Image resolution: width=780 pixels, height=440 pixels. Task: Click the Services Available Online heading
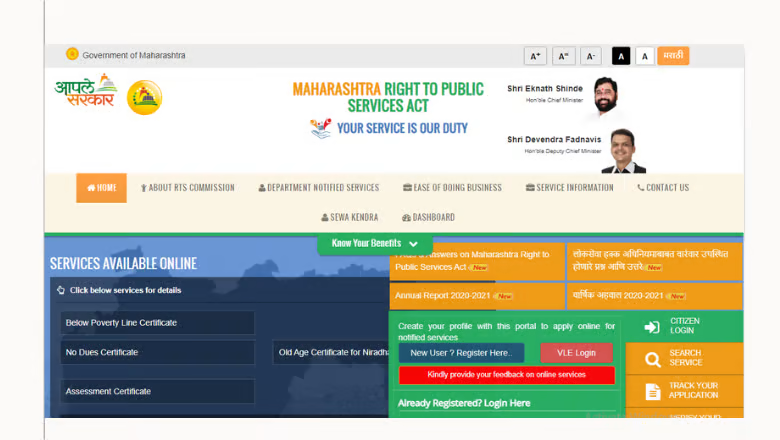click(123, 264)
